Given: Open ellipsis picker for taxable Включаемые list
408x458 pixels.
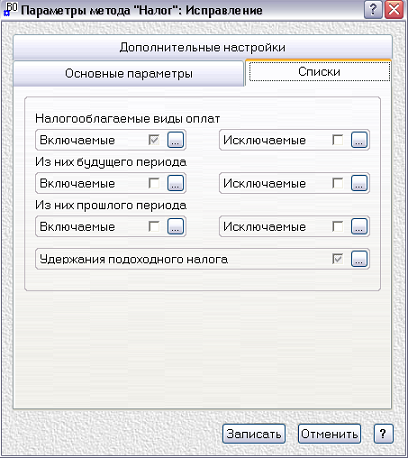Looking at the screenshot, I should point(175,140).
